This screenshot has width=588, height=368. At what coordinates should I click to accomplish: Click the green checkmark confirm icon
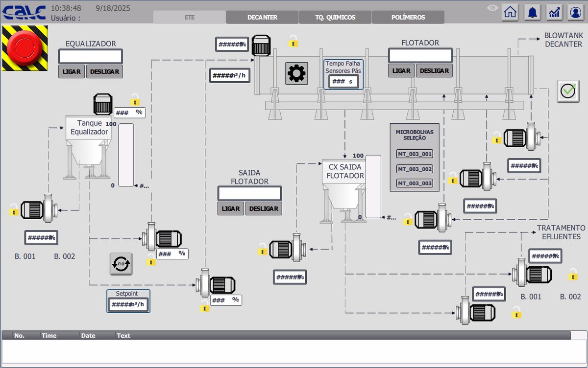point(568,91)
